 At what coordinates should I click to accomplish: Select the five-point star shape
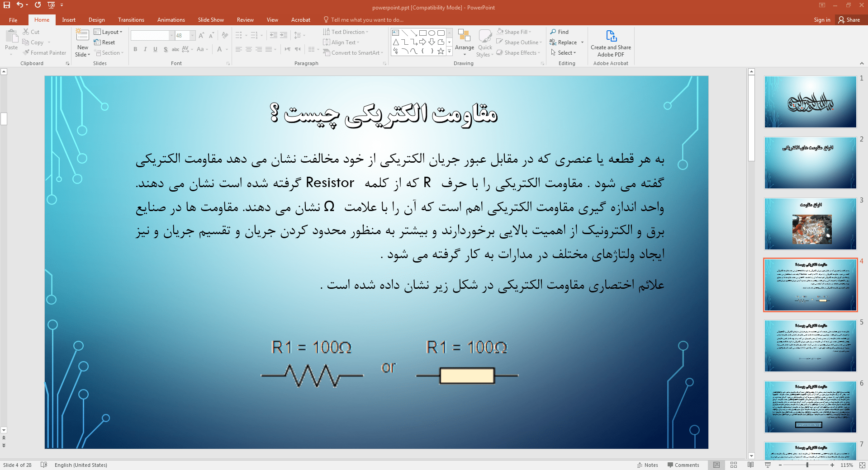pos(441,51)
